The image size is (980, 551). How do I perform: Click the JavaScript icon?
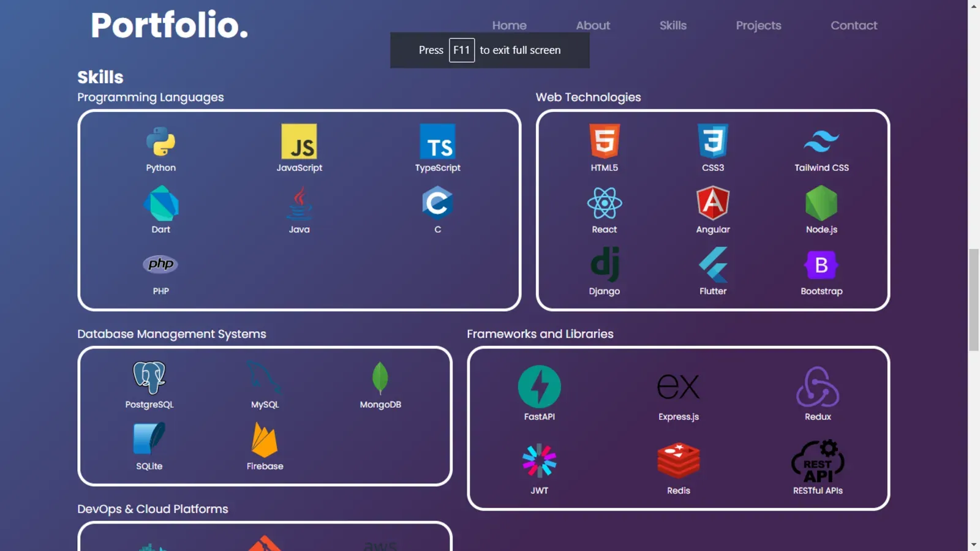[x=299, y=141]
